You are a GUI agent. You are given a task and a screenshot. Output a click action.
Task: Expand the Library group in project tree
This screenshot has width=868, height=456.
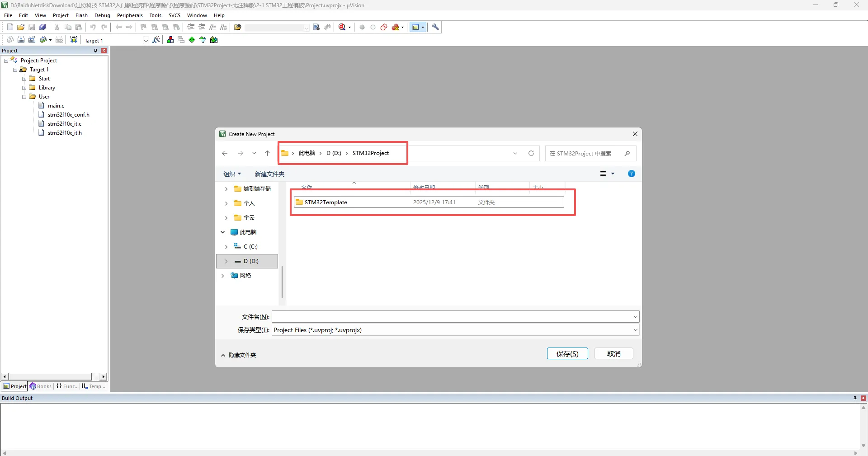[x=24, y=88]
